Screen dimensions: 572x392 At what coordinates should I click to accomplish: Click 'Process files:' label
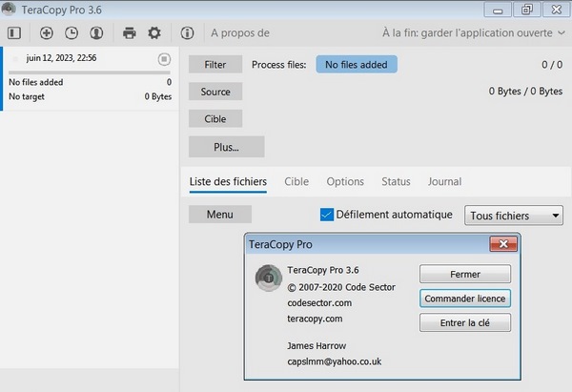(279, 65)
